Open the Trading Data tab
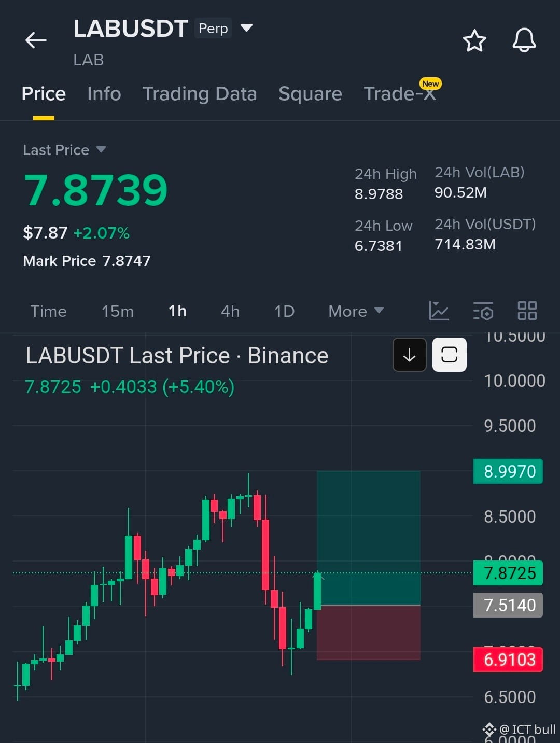 click(200, 94)
